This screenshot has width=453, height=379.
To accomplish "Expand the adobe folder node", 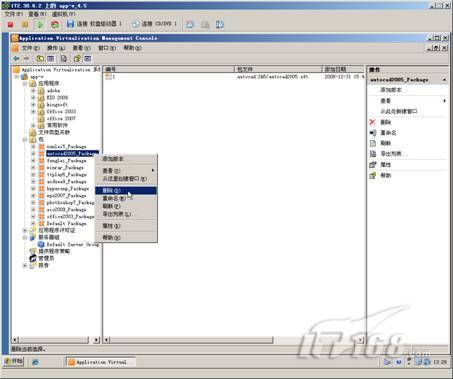I will (33, 91).
